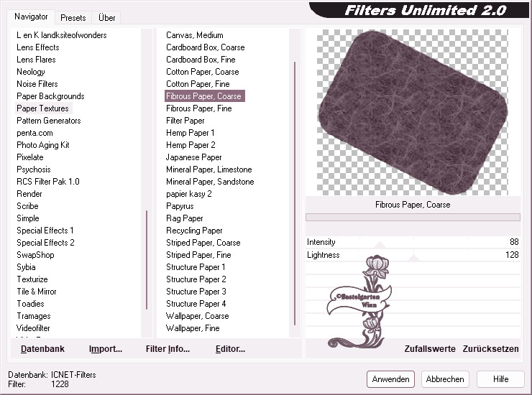Screen dimensions: 532x395
Task: Pick the Papyrus filter
Action: 180,206
